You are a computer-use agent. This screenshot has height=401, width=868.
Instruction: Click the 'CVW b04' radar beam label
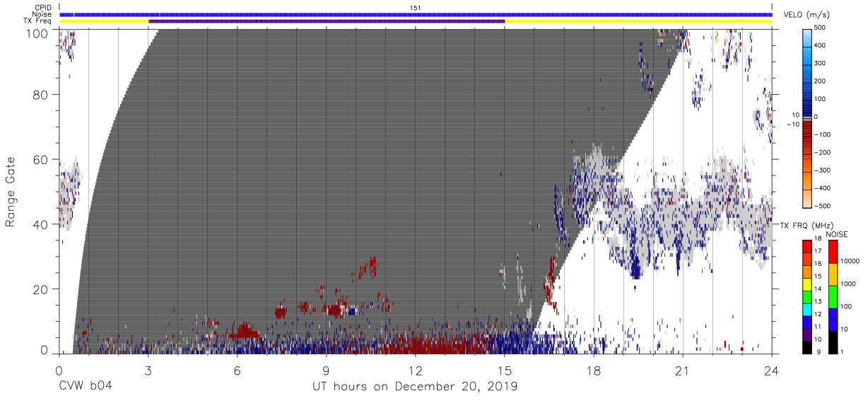coord(85,386)
